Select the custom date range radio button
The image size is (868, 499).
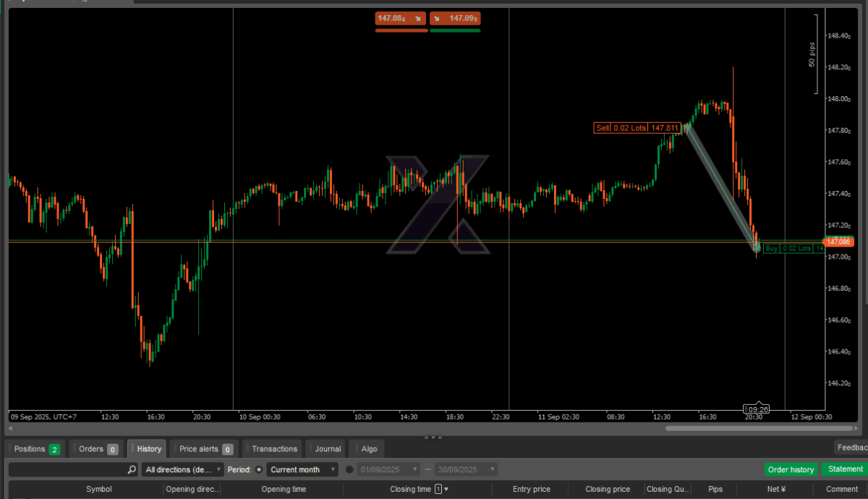(349, 469)
